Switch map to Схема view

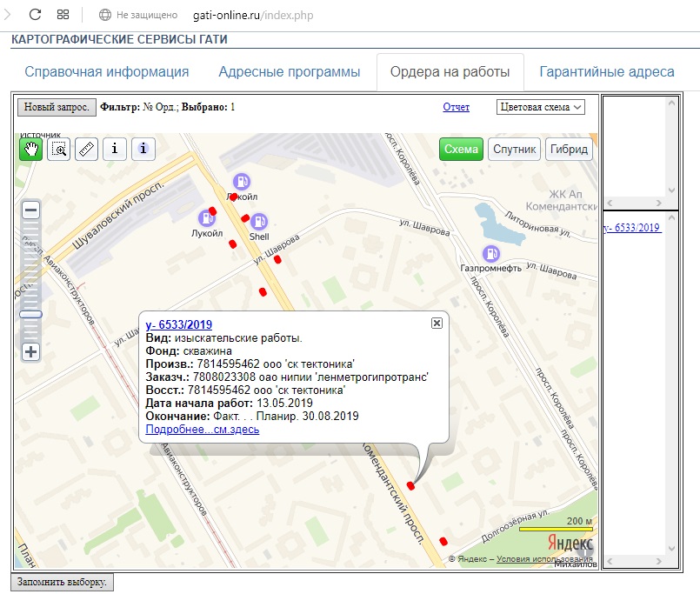[x=461, y=149]
